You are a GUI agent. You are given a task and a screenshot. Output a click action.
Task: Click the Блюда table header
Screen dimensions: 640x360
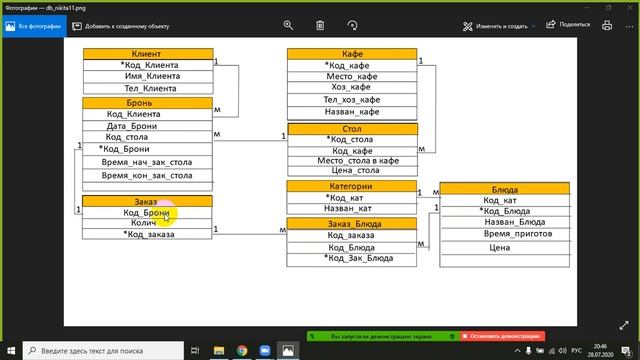(x=504, y=189)
